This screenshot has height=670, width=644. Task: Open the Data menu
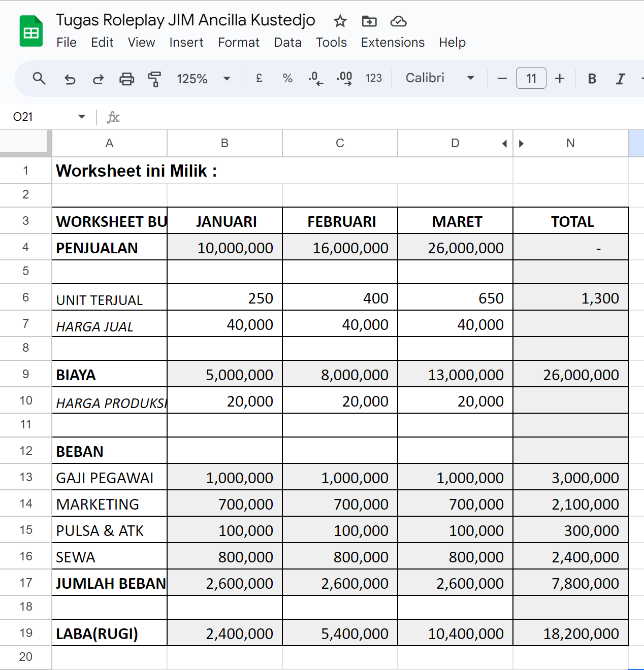[x=288, y=43]
